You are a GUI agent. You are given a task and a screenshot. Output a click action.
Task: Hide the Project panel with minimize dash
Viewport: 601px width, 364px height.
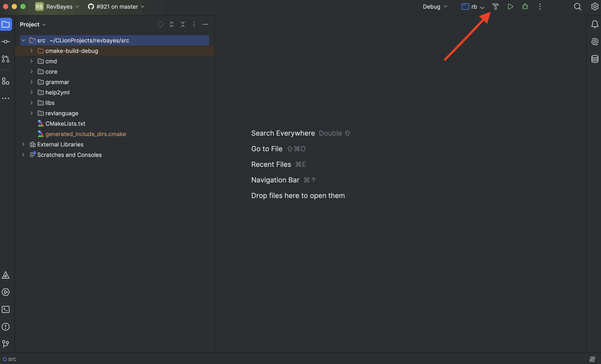tap(205, 24)
